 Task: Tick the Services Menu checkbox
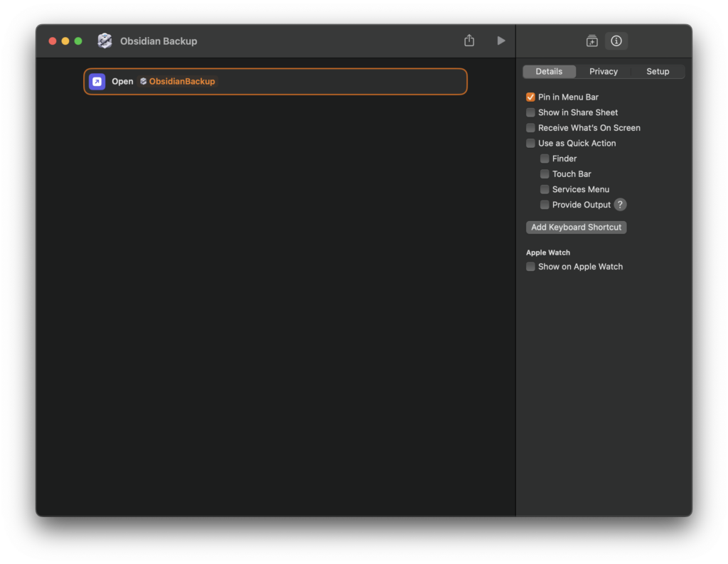545,189
